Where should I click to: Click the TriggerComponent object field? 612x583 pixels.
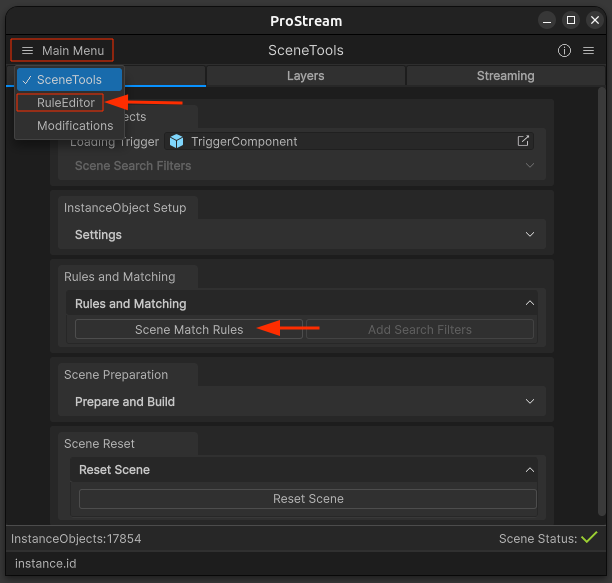point(349,141)
